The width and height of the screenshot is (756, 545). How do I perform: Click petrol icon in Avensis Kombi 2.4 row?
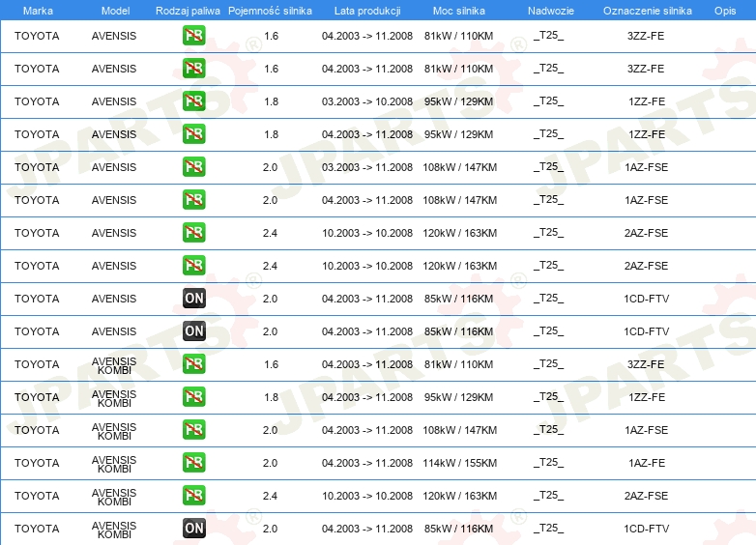pos(193,495)
